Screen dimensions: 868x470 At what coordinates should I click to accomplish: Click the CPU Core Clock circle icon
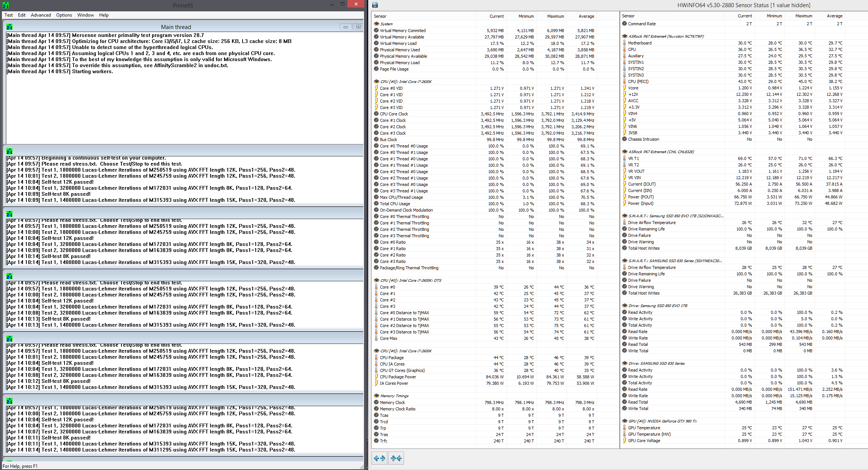point(376,114)
